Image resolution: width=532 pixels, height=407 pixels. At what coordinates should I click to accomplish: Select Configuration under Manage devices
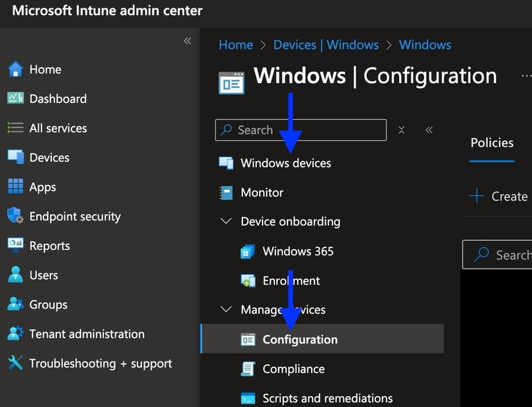[322, 339]
